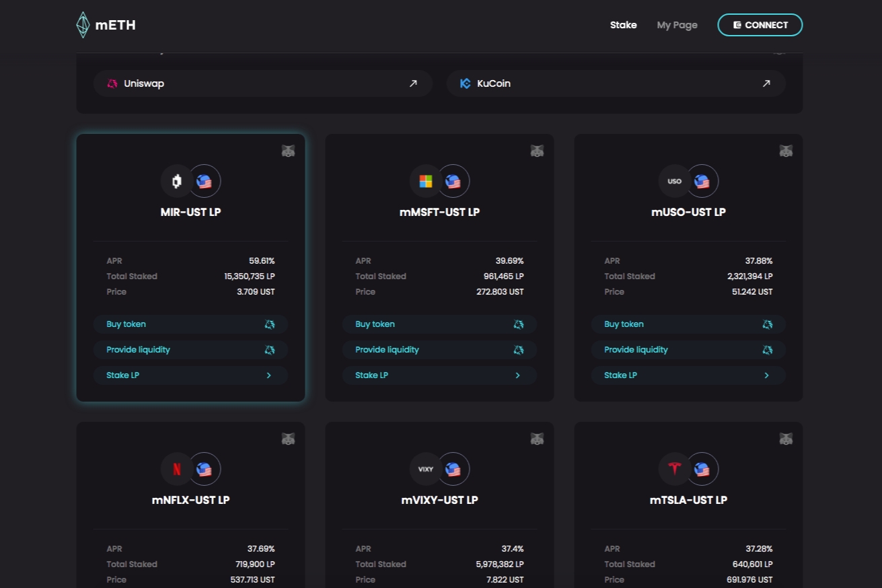Click the MIR-UST LP card title
Image resolution: width=882 pixels, height=588 pixels.
pos(190,212)
